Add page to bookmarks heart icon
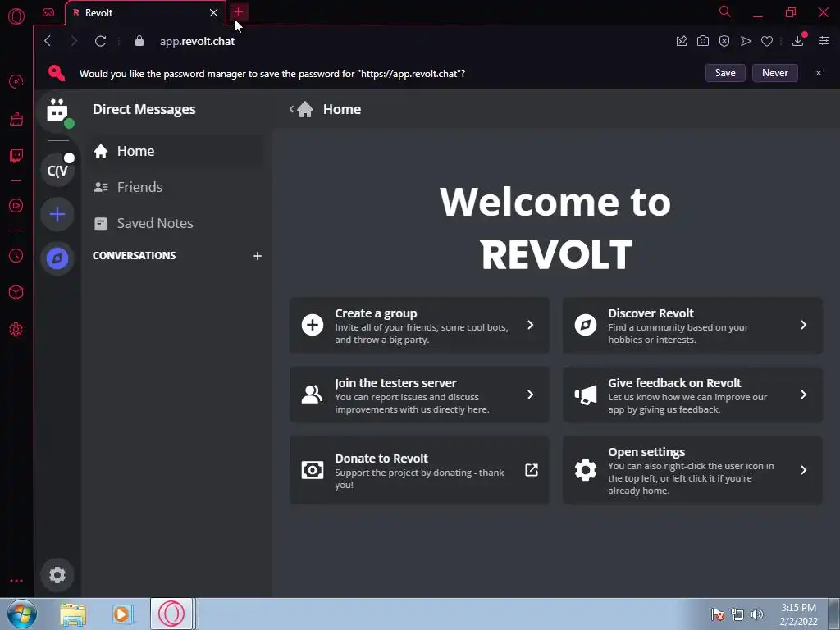 767,41
